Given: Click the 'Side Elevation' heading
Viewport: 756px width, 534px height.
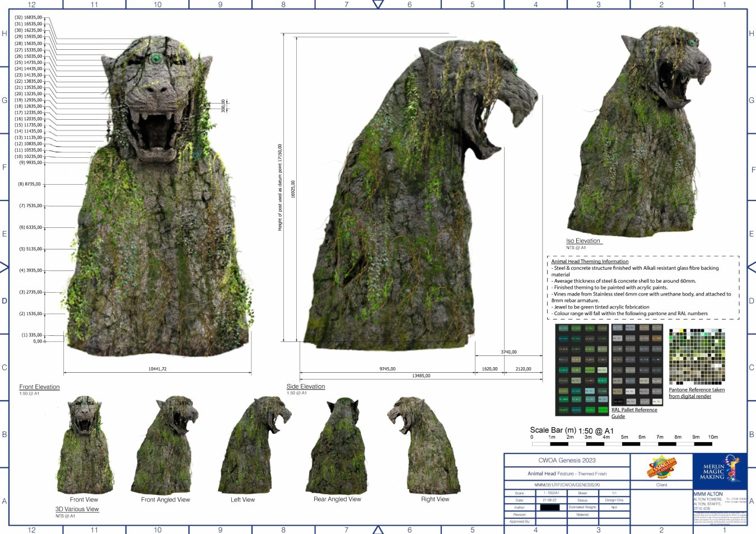Looking at the screenshot, I should tap(306, 386).
